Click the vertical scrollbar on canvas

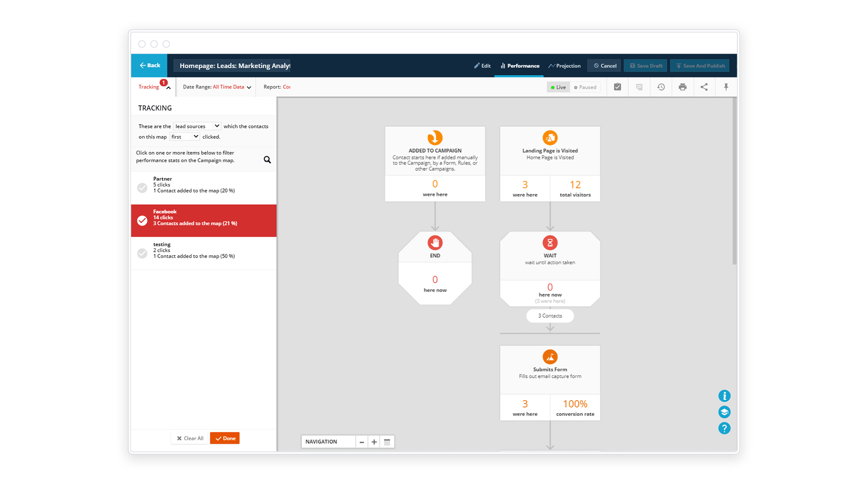coord(734,181)
